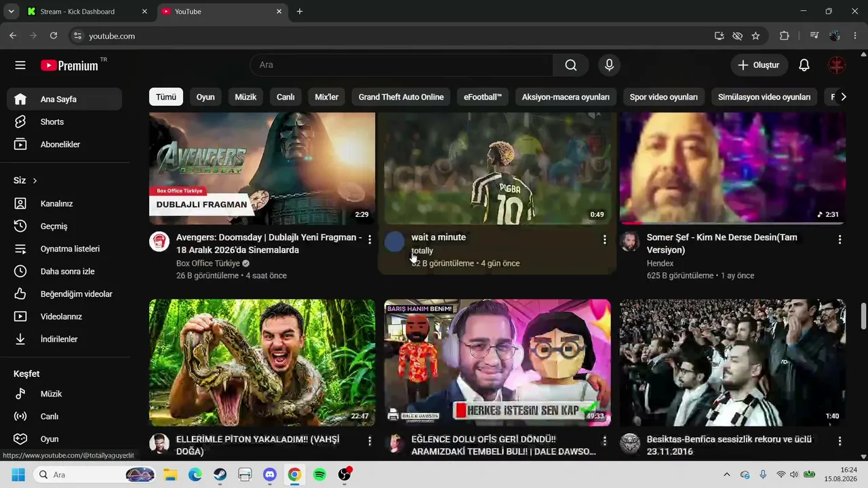The image size is (868, 488).
Task: Open Oynatma listeleri in sidebar
Action: click(65, 249)
